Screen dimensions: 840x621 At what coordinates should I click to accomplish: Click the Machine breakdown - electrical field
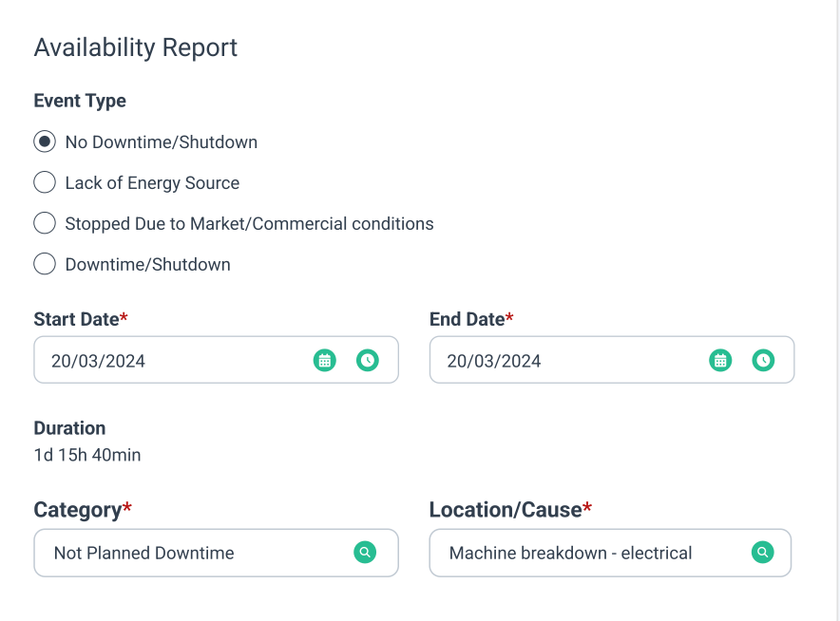(x=570, y=553)
